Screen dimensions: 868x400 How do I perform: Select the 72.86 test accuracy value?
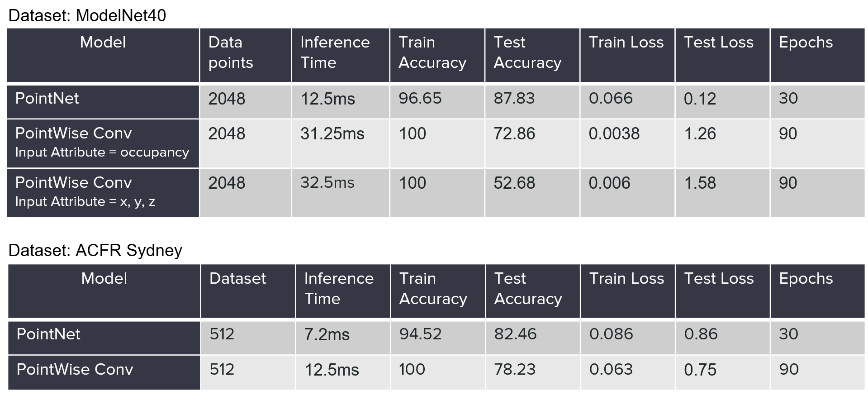point(514,134)
